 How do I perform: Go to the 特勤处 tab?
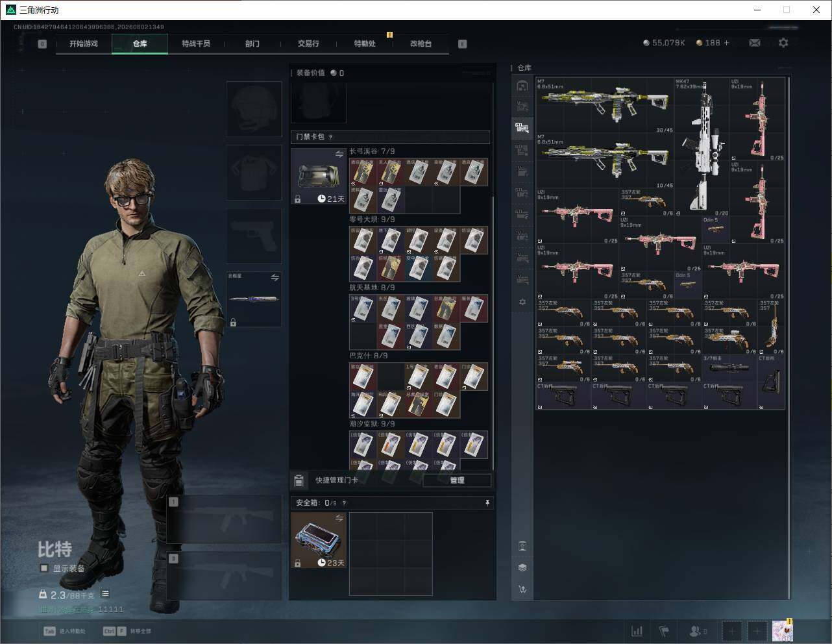coord(365,43)
